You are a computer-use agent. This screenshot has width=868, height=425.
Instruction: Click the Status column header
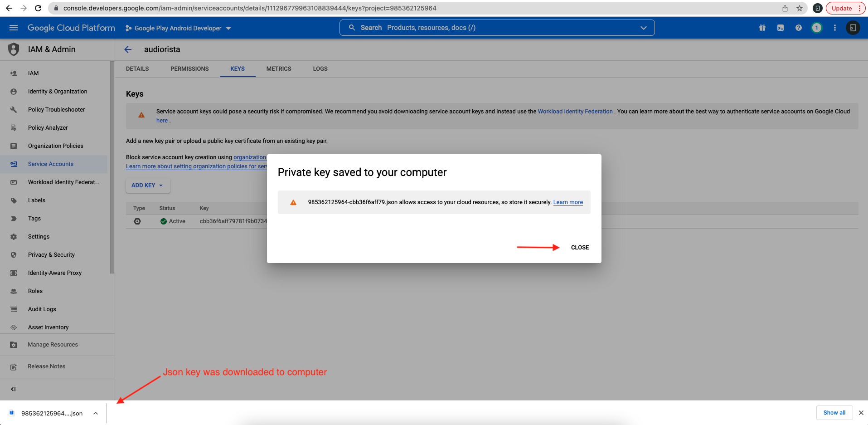167,208
